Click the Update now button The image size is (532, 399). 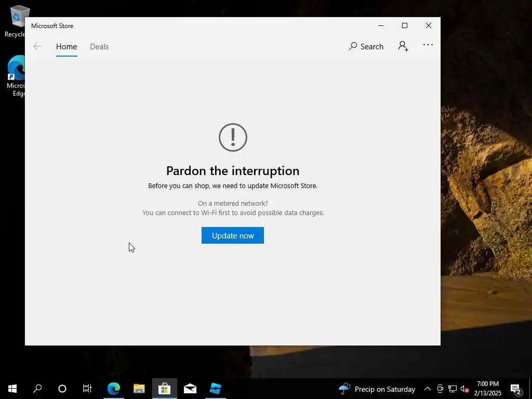(x=232, y=235)
